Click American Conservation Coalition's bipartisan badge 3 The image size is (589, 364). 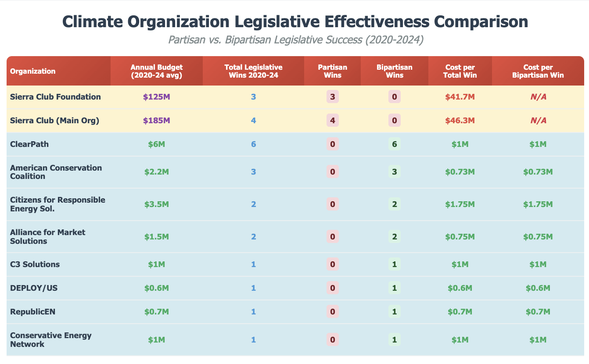(x=395, y=172)
